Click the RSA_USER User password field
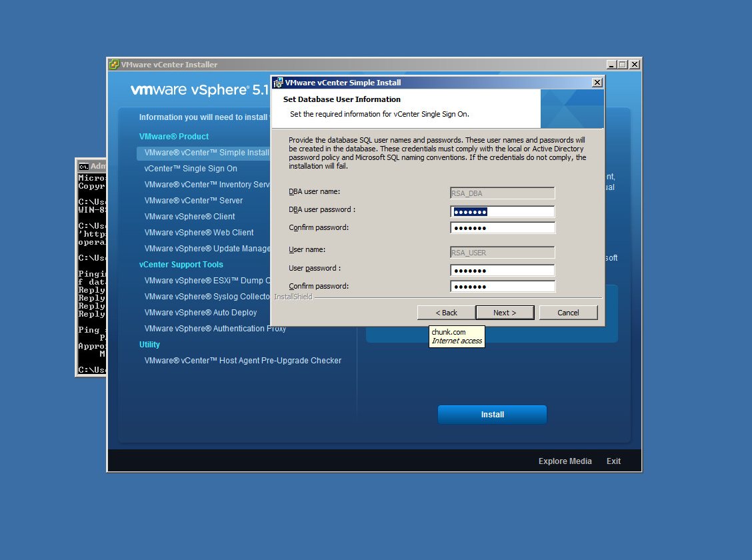Viewport: 752px width, 560px height. pos(502,271)
